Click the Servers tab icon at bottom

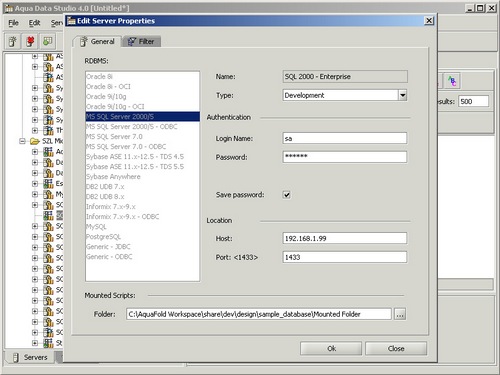point(15,358)
